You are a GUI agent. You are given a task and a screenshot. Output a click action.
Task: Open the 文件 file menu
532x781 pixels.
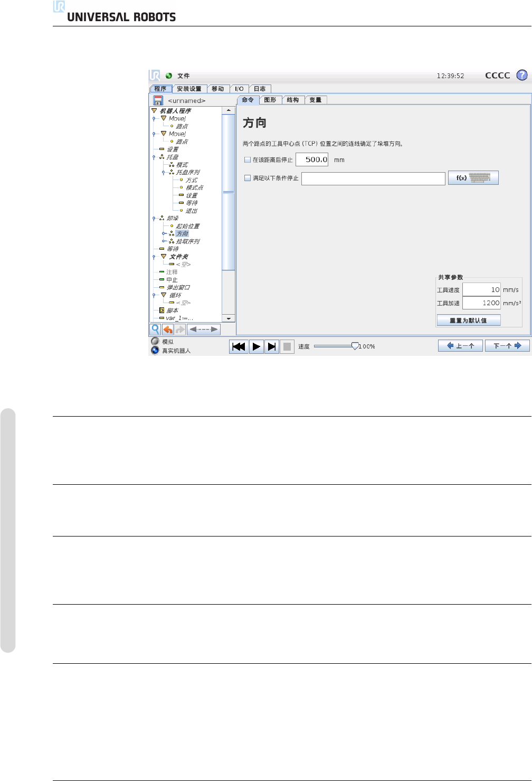(x=183, y=76)
